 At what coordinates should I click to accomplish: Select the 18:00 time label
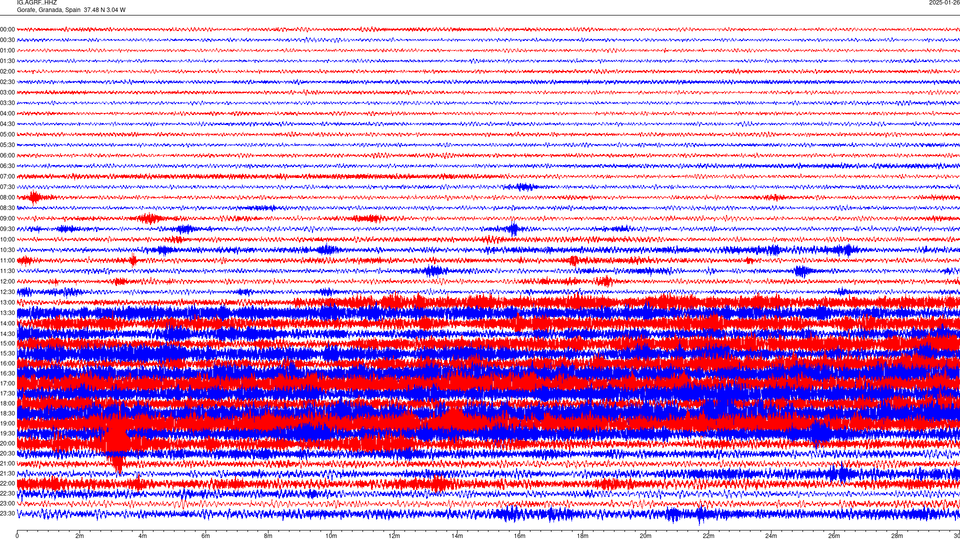(7, 403)
